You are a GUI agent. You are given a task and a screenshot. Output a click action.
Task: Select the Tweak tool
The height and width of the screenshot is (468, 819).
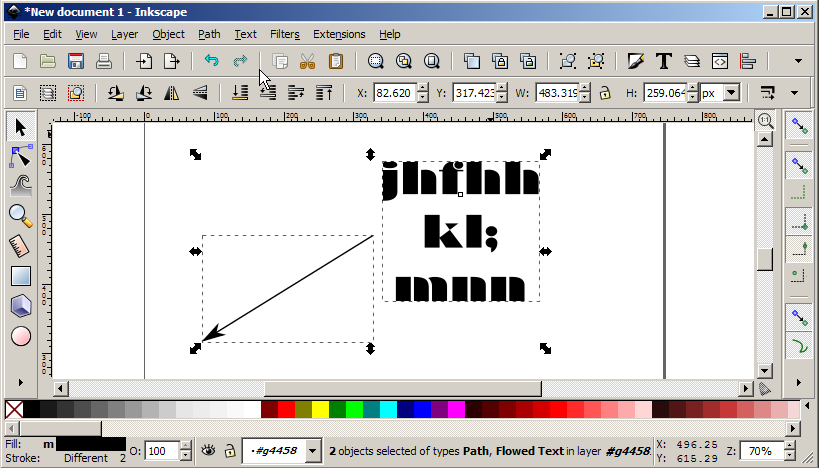coord(21,186)
